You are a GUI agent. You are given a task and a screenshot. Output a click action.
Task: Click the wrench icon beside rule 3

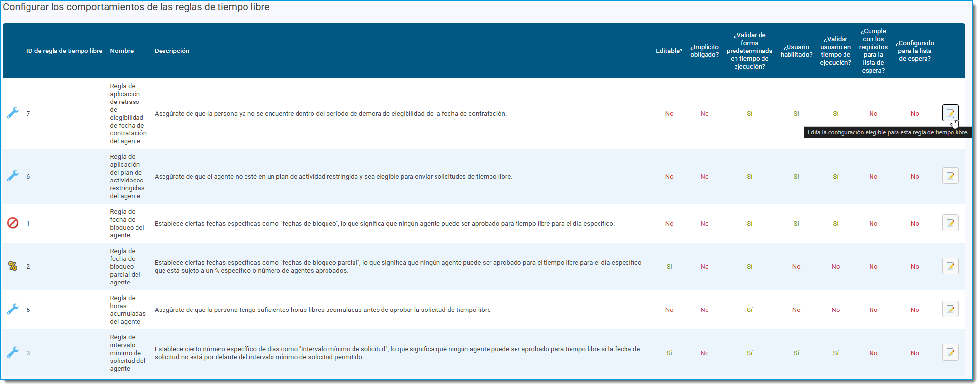(x=13, y=353)
